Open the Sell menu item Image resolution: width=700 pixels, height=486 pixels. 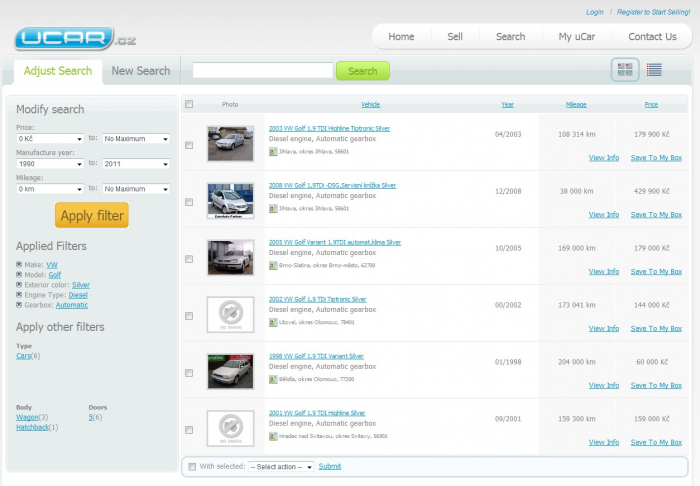[x=455, y=37]
